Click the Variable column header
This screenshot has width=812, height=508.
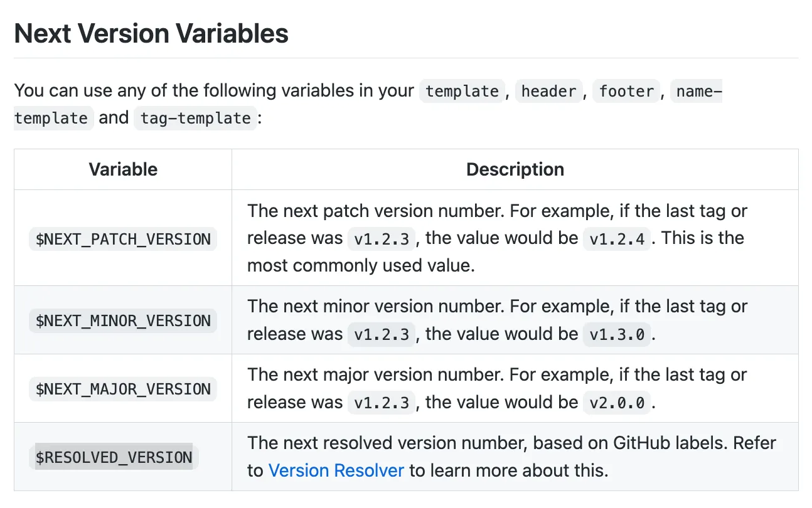coord(123,169)
